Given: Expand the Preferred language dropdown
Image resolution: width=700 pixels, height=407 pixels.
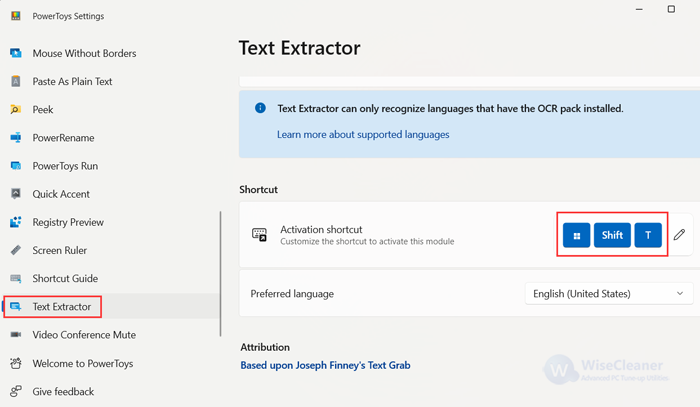Looking at the screenshot, I should [609, 294].
